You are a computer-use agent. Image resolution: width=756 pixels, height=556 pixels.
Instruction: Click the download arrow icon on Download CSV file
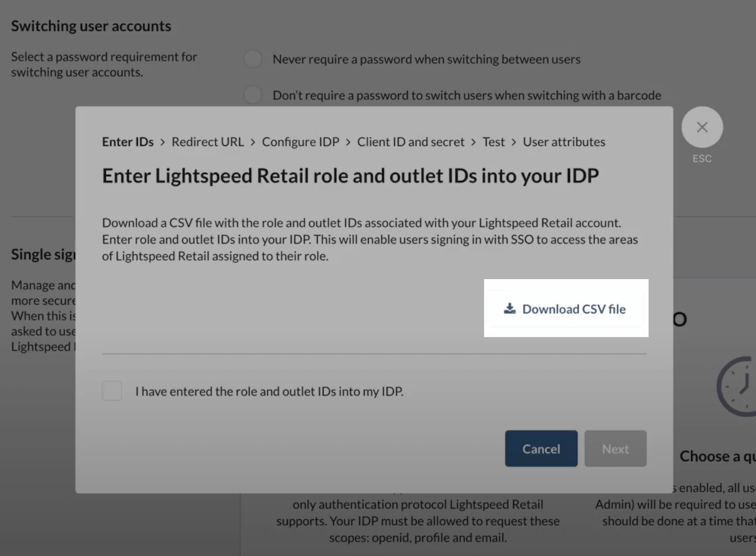509,309
